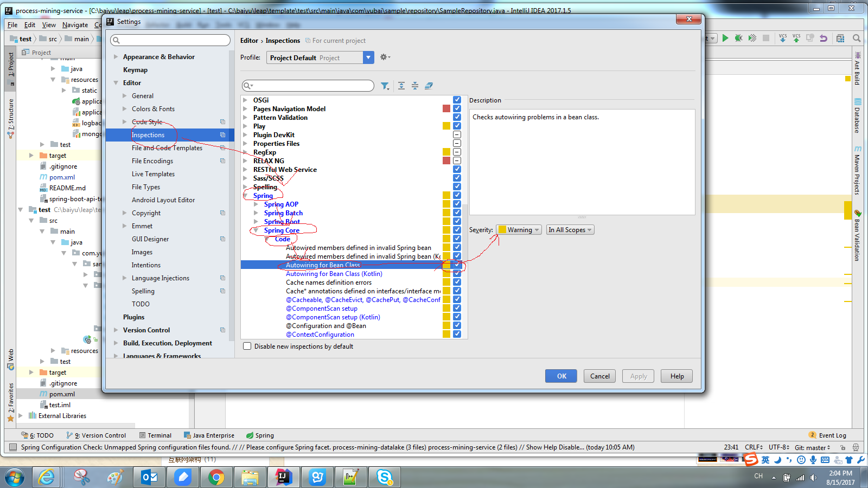The width and height of the screenshot is (868, 488).
Task: Open the Profile dropdown Project Default
Action: pos(320,57)
